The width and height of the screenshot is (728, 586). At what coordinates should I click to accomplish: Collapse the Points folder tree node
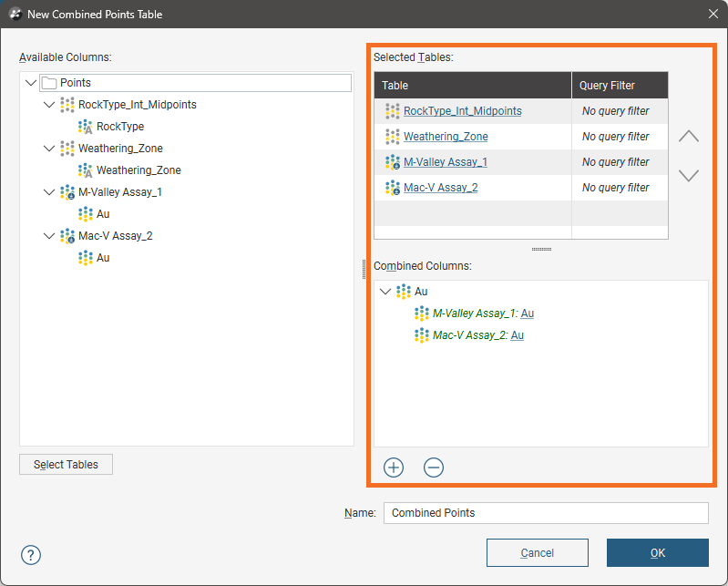31,83
